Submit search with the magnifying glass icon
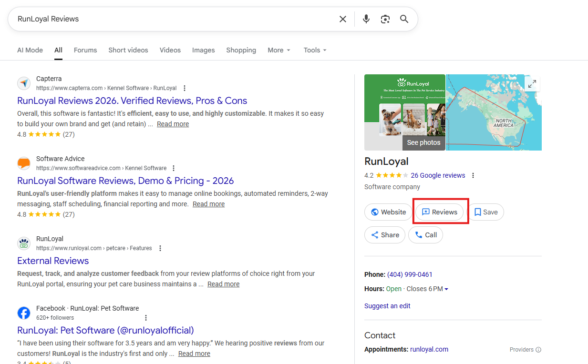 (404, 19)
